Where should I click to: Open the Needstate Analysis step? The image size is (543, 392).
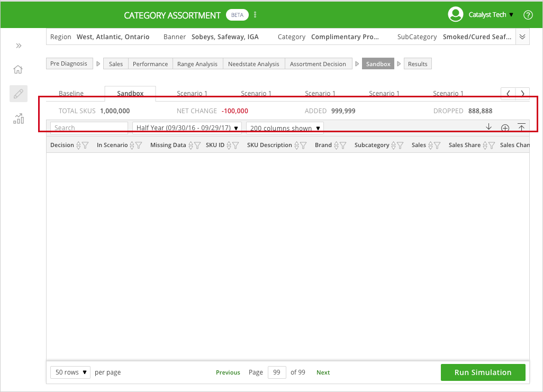[254, 63]
